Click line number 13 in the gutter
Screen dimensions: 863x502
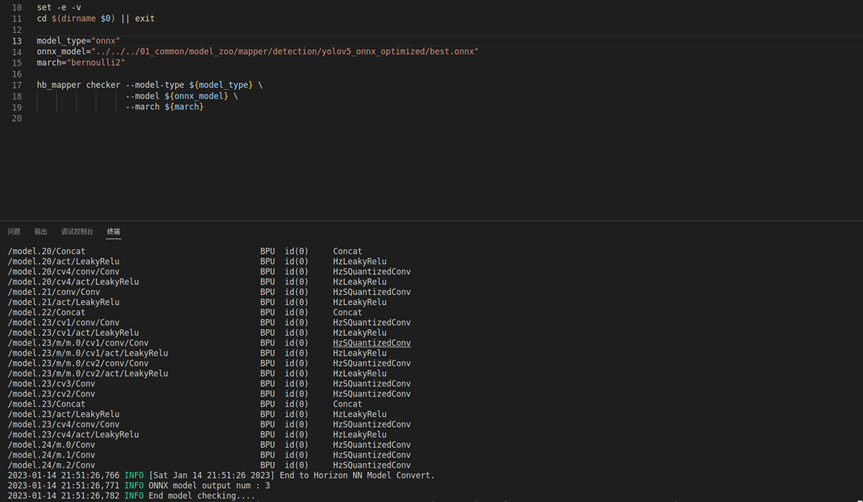[16, 41]
